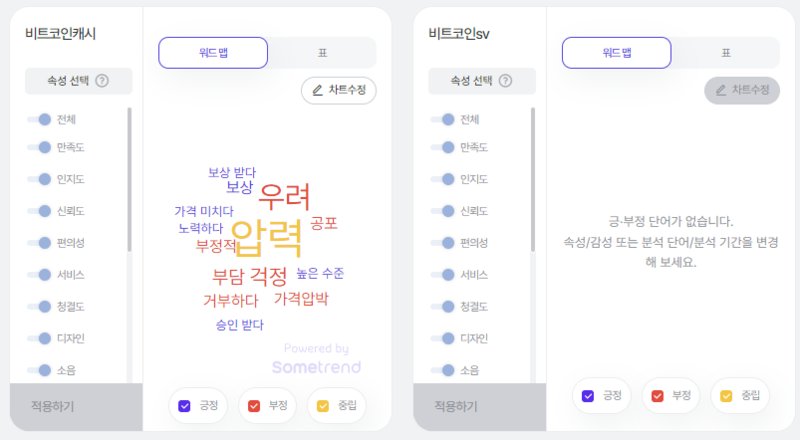Select 워드 맵 tab in 비트코인sv panel
The image size is (800, 440).
point(617,53)
